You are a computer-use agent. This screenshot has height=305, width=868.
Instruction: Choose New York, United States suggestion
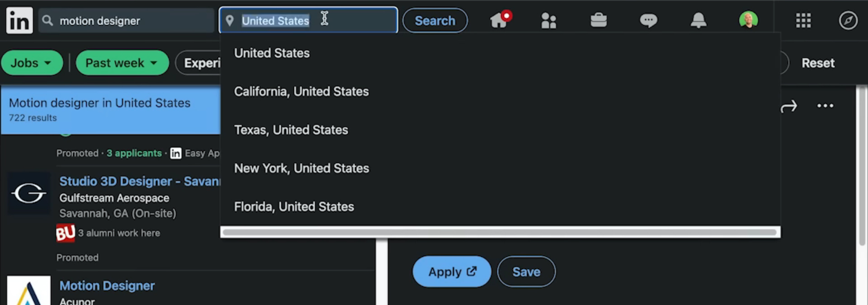(x=302, y=168)
